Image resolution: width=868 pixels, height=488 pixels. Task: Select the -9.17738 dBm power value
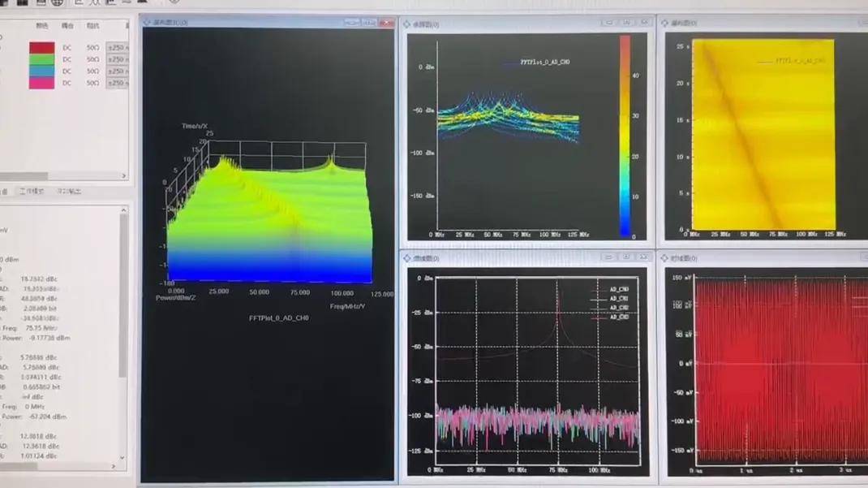[x=49, y=338]
